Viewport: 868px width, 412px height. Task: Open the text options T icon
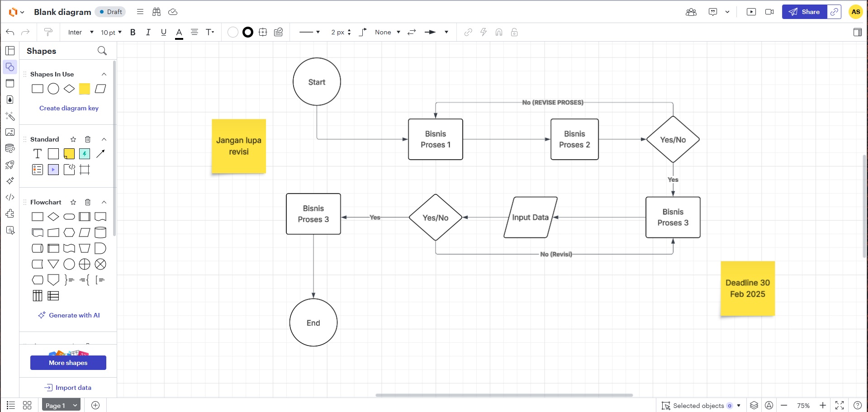click(x=210, y=32)
